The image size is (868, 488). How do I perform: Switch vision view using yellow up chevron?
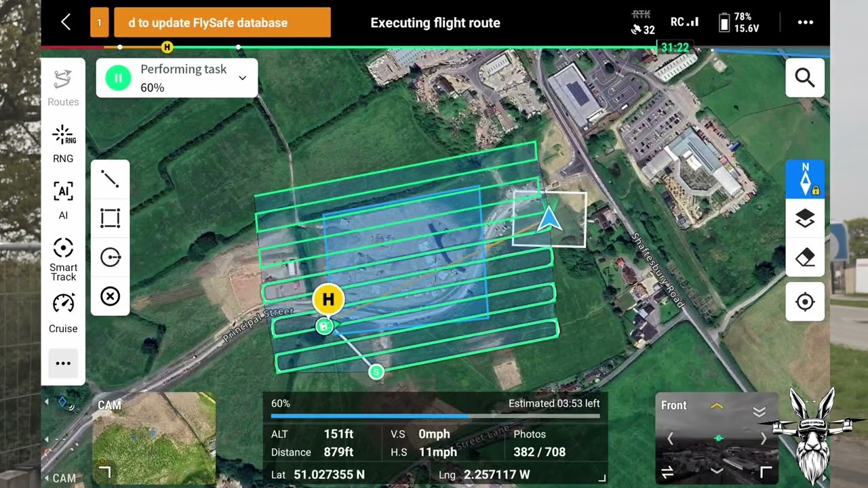tap(717, 406)
